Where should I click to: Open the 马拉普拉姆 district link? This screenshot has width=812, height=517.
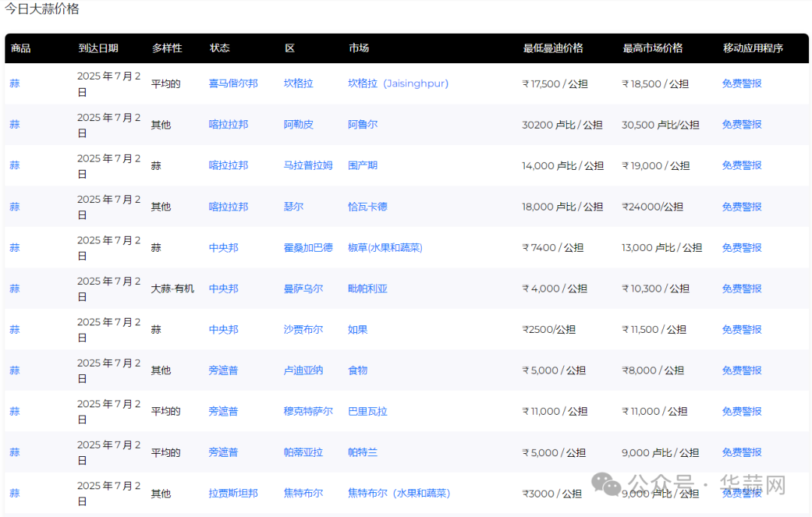308,165
